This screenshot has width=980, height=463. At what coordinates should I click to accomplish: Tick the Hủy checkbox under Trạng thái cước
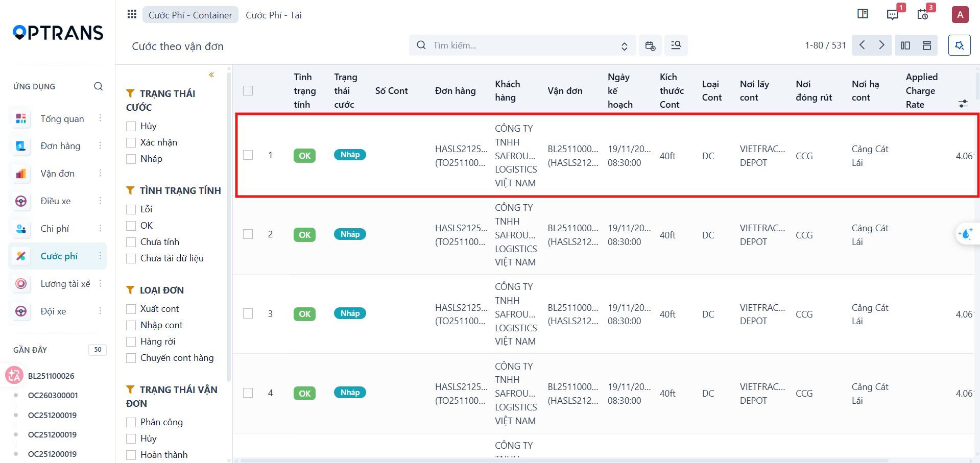(131, 126)
